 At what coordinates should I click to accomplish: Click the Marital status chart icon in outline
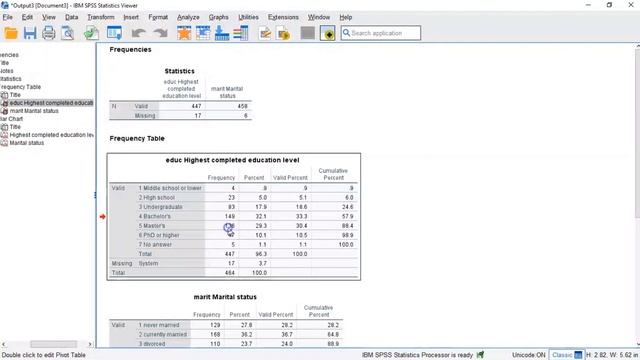click(4, 143)
